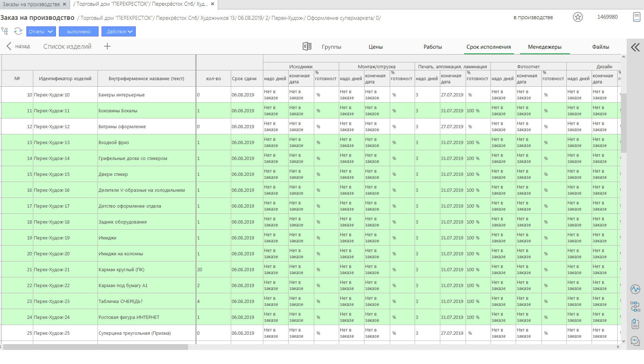Refresh the order using the reload icon
This screenshot has width=644, height=364.
click(18, 31)
